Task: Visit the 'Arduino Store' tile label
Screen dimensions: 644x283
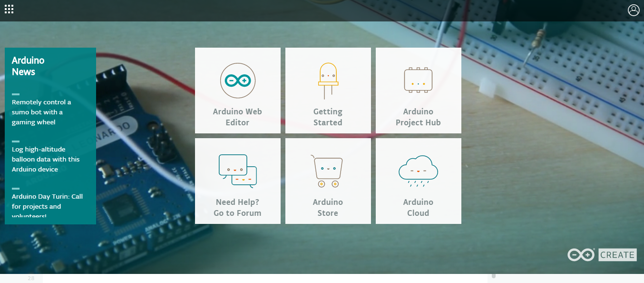Action: tap(328, 207)
